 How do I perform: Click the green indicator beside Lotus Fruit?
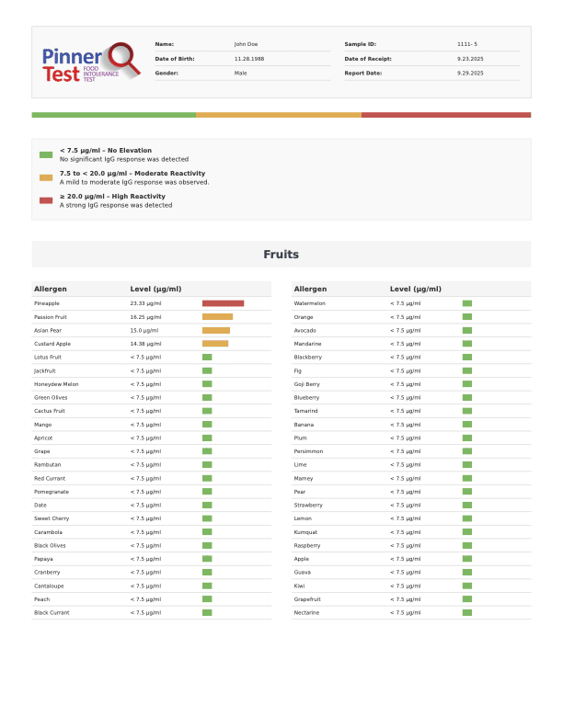(x=207, y=357)
